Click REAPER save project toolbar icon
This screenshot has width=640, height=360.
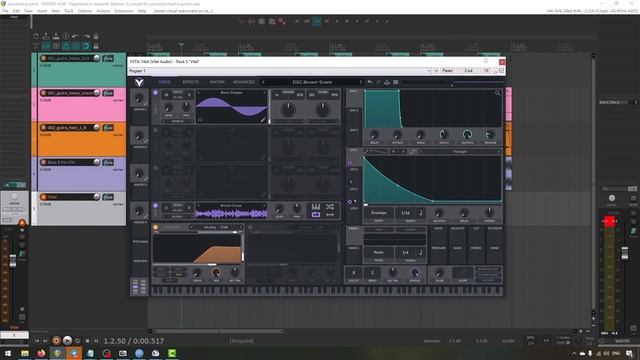point(56,36)
